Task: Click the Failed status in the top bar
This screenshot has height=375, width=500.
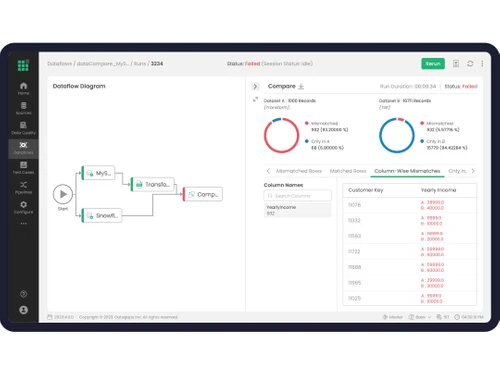Action: click(252, 63)
